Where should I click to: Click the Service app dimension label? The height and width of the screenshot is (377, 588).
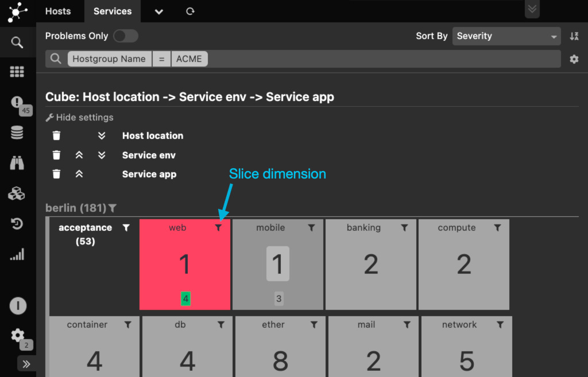pyautogui.click(x=149, y=174)
